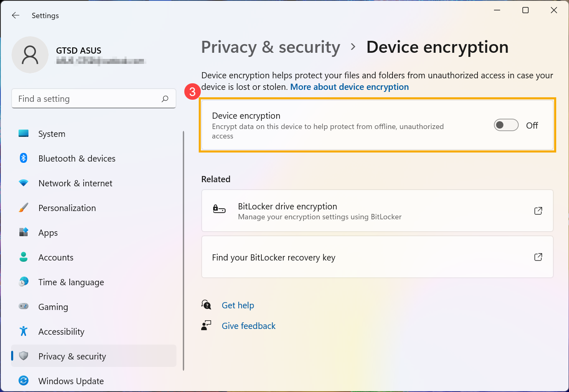Click the Find a setting search field
Screen dimensions: 569x392
[94, 99]
